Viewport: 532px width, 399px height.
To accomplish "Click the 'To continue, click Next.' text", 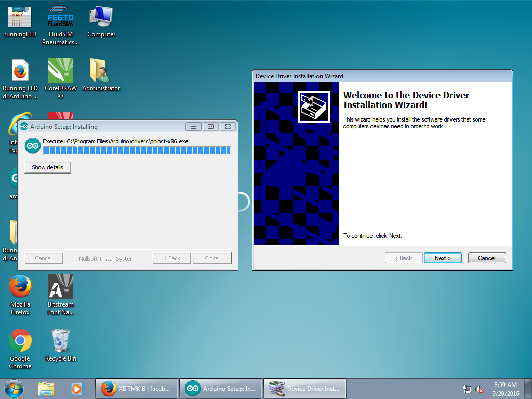I will 373,236.
